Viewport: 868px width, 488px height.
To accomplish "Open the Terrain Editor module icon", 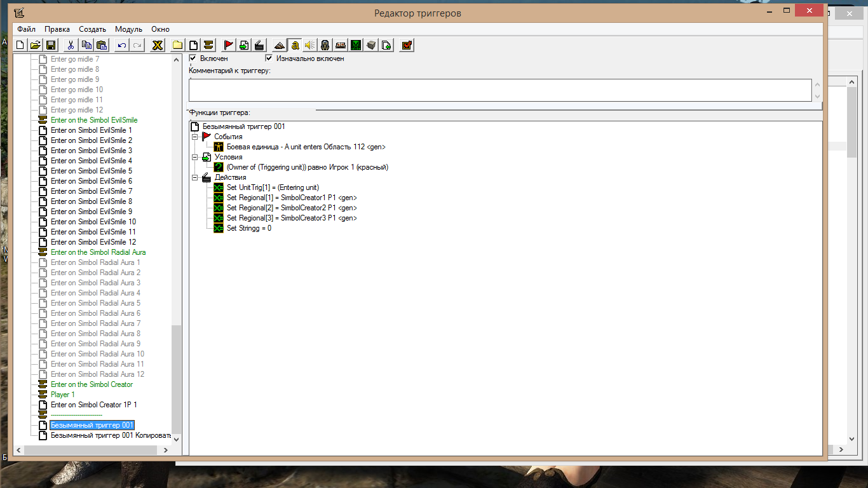I will (x=280, y=44).
